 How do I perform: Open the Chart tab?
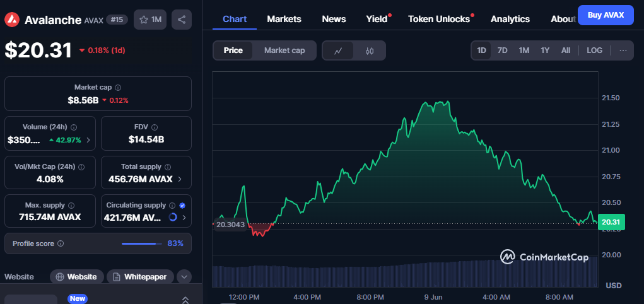coord(235,20)
